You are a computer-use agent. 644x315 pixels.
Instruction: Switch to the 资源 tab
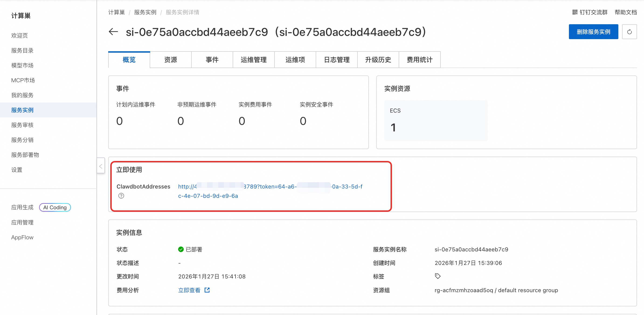[170, 60]
